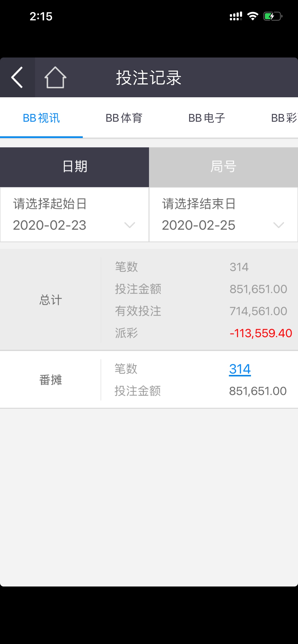Open the 请选择起始日 date selector
Image resolution: width=298 pixels, height=644 pixels.
tap(75, 214)
